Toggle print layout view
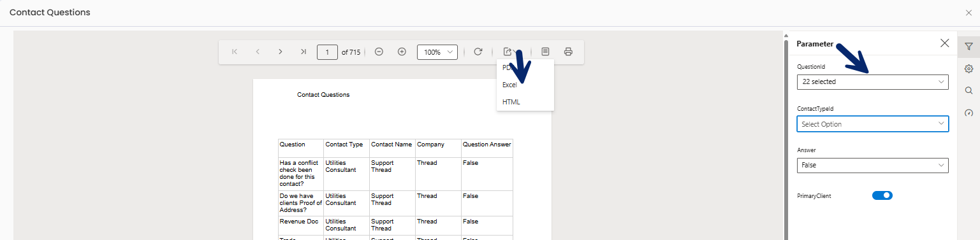This screenshot has height=240, width=980. [545, 52]
